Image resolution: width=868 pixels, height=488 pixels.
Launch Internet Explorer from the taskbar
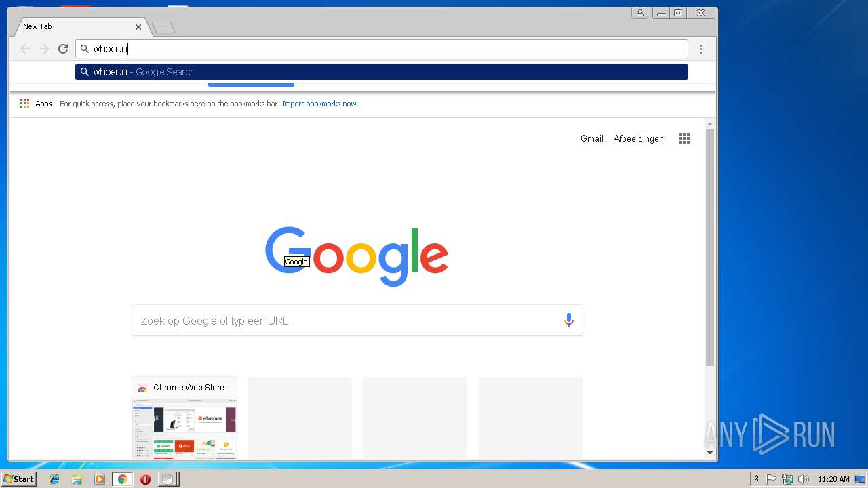click(54, 479)
